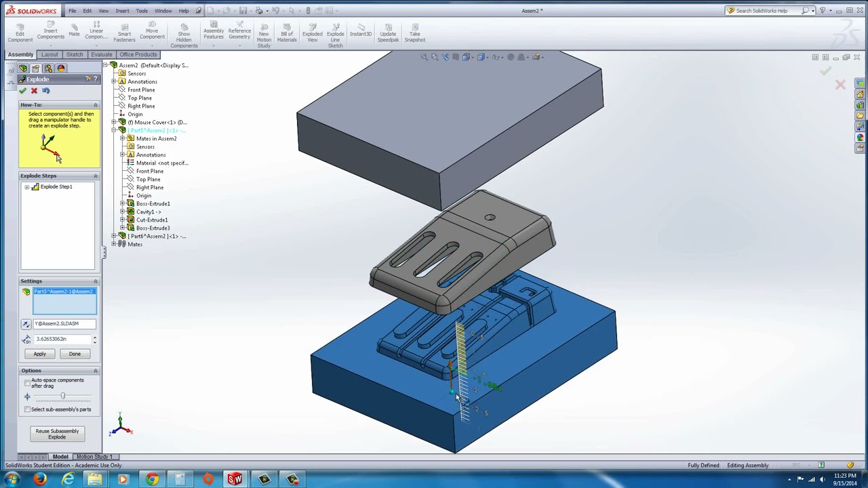The height and width of the screenshot is (488, 868).
Task: Switch to the Evaluate tab
Action: coord(102,55)
